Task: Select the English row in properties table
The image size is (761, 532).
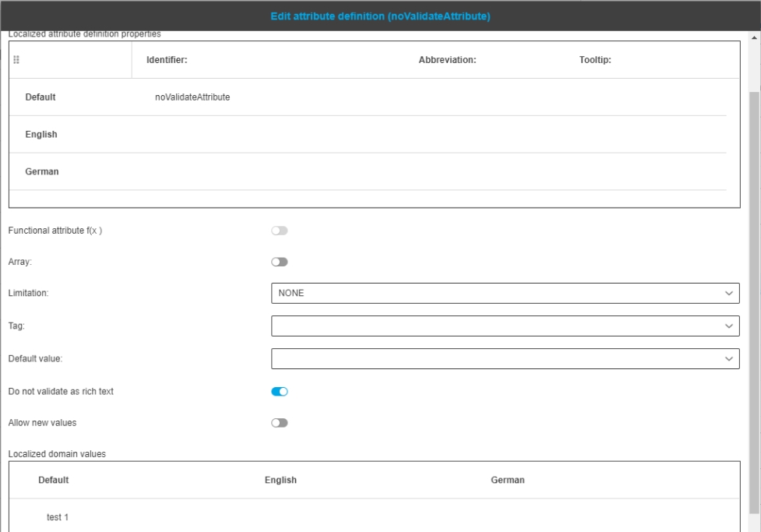Action: [x=41, y=134]
